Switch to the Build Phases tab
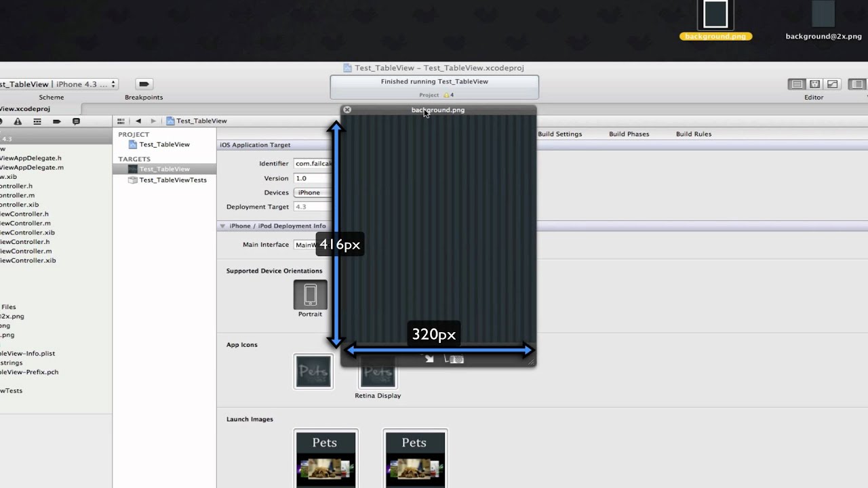Screen dimensions: 868x488 click(x=629, y=134)
